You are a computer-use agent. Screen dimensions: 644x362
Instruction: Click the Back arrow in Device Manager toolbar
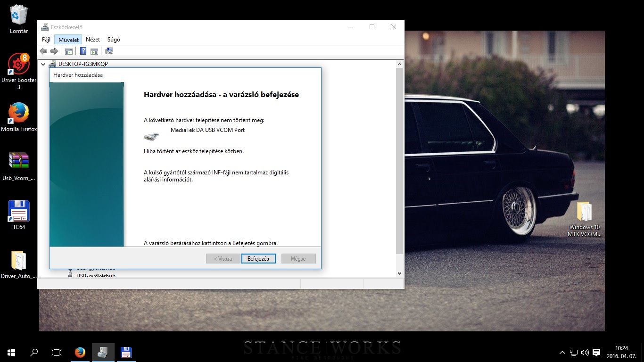click(43, 51)
